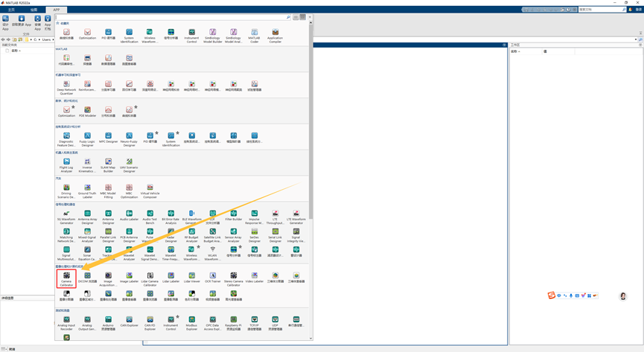Open the Fuzzy Logic Designer app
The height and width of the screenshot is (352, 644).
click(88, 139)
